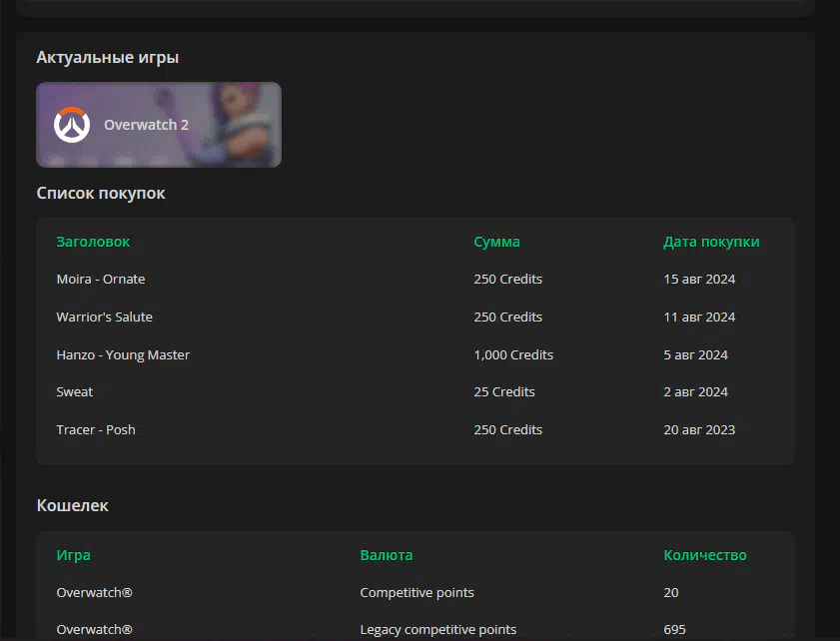Open the Overwatch 2 game card
840x641 pixels.
159,125
